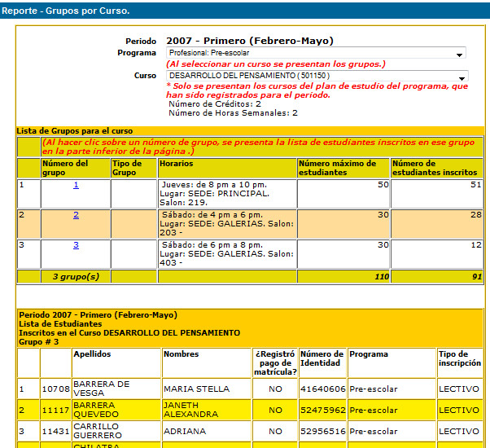Click student code 11117
This screenshot has width=490, height=448.
[55, 411]
